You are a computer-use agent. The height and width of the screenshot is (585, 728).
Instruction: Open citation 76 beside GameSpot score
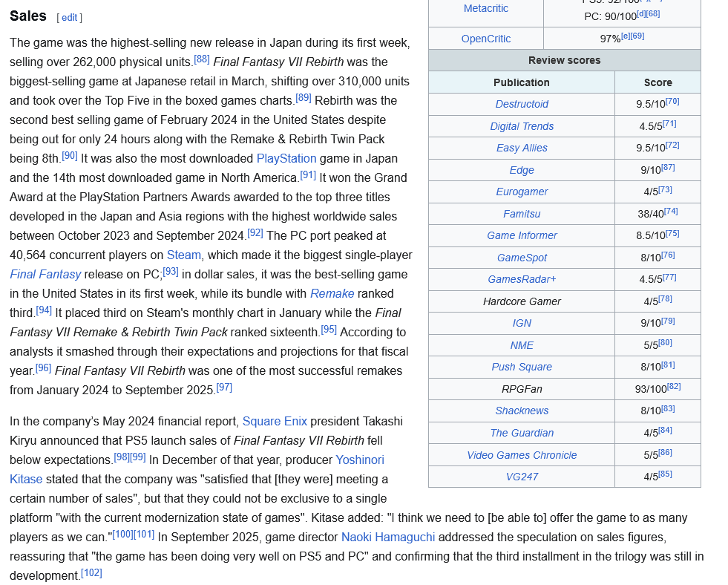point(668,255)
